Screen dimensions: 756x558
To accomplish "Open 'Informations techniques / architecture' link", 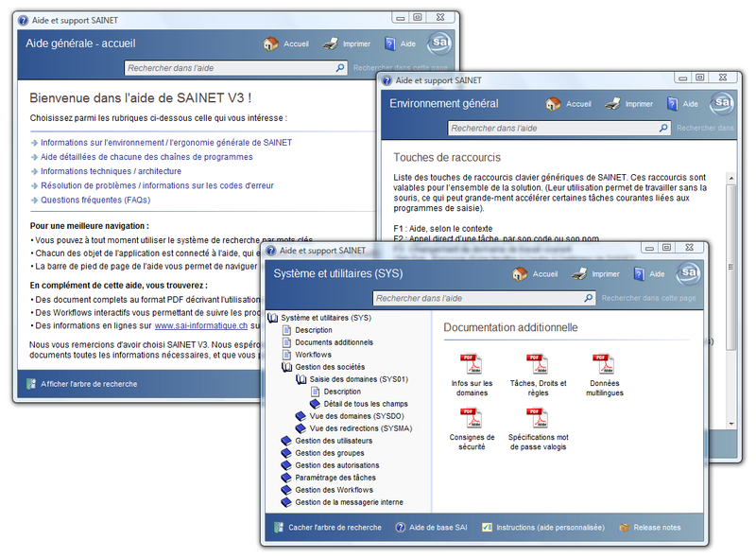I will tap(111, 171).
